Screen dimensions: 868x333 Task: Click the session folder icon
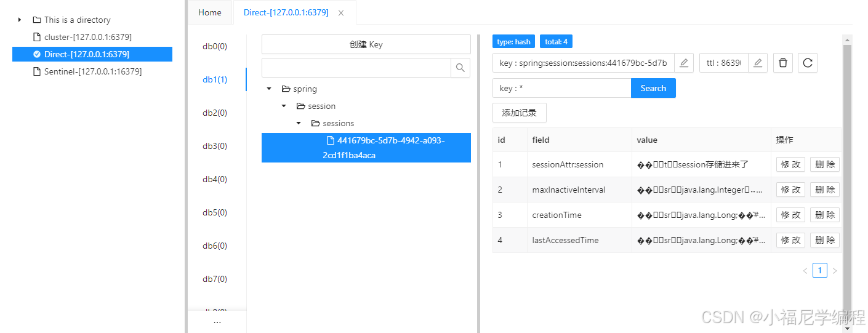tap(300, 106)
